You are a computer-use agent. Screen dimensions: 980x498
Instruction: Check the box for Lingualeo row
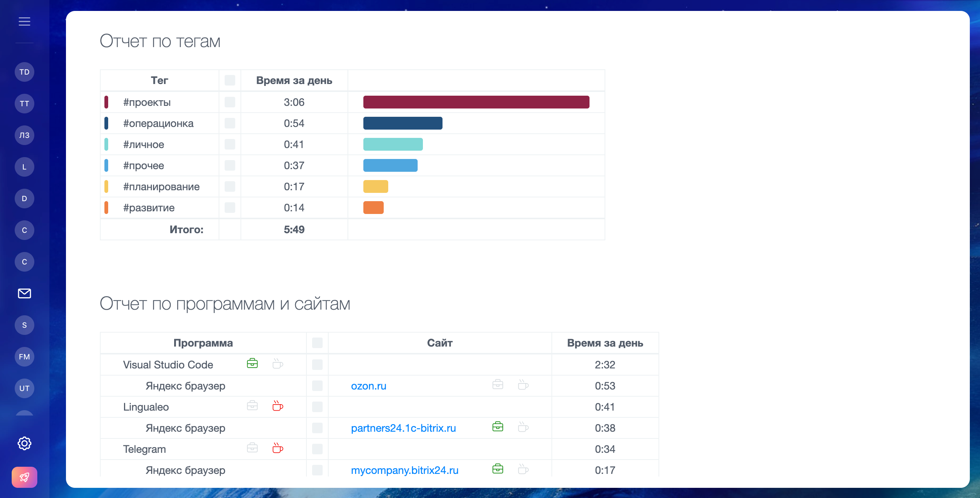(x=317, y=407)
